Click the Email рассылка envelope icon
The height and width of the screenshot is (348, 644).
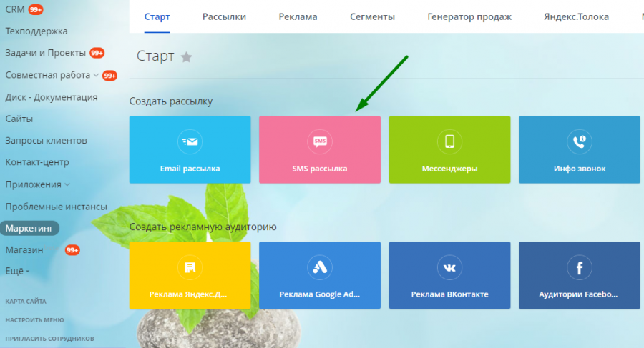[190, 141]
